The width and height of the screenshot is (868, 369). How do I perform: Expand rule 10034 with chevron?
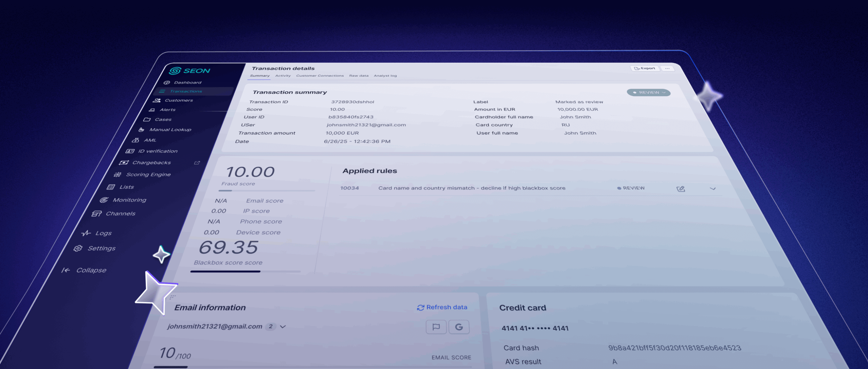pyautogui.click(x=713, y=189)
